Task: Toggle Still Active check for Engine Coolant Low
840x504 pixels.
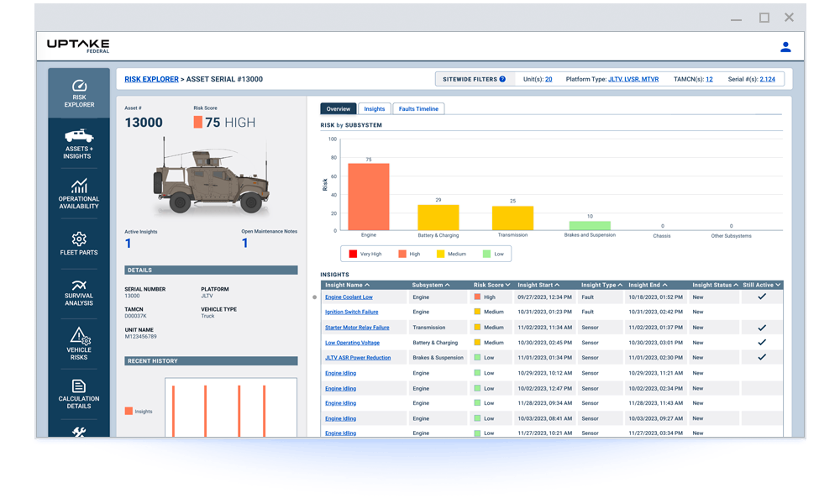Action: click(762, 297)
